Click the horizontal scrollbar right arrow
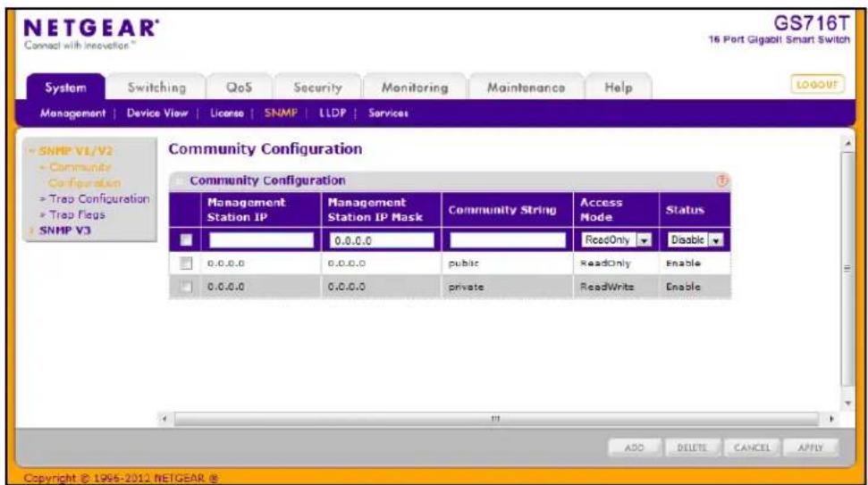868x485 pixels. [x=831, y=419]
